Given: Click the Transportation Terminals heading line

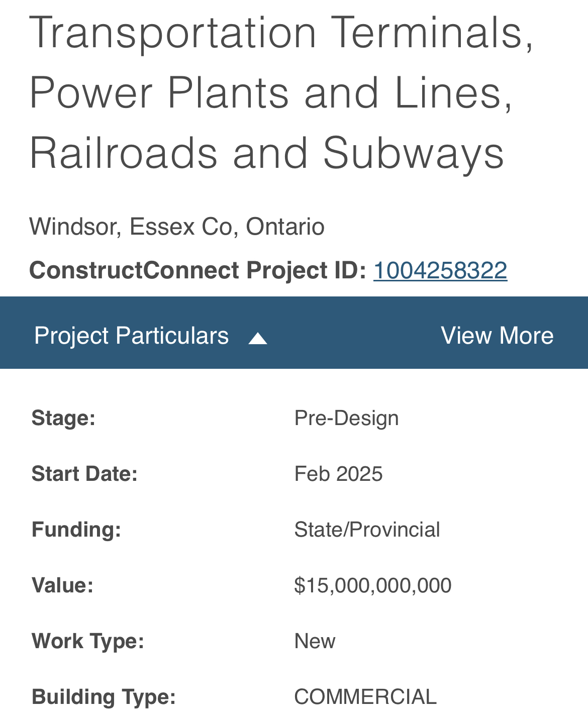Looking at the screenshot, I should 281,32.
